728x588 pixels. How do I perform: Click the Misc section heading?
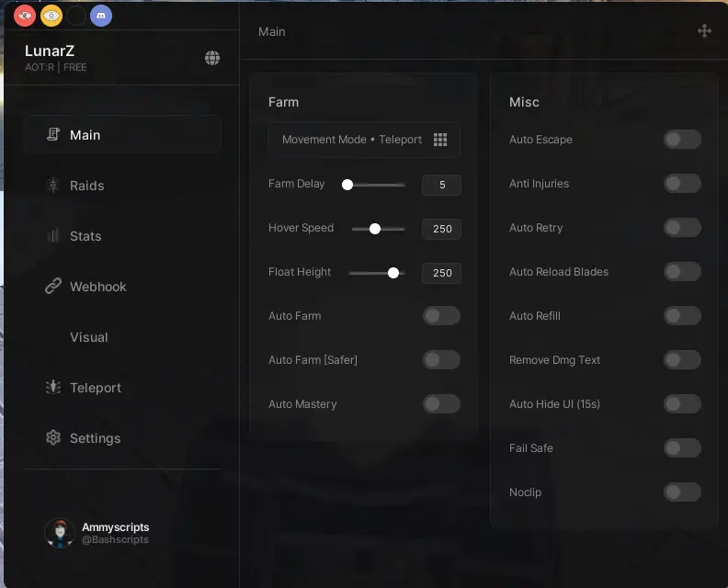tap(524, 102)
